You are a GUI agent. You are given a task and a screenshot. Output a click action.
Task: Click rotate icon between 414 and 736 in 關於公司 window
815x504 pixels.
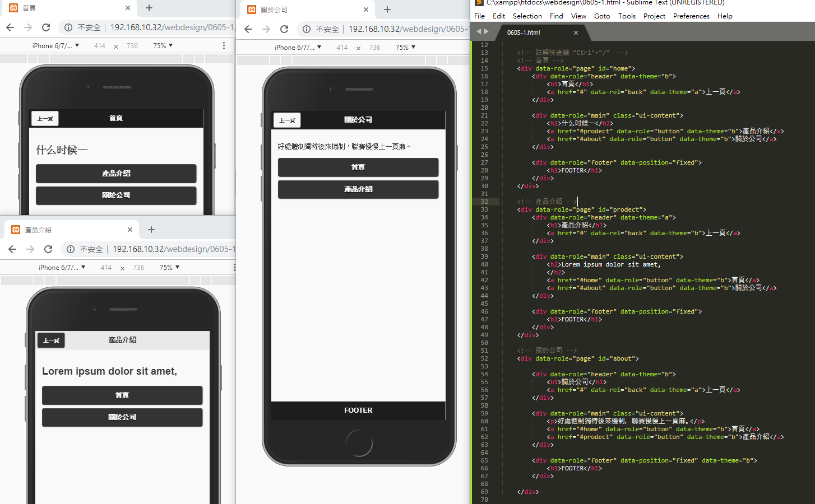point(358,48)
